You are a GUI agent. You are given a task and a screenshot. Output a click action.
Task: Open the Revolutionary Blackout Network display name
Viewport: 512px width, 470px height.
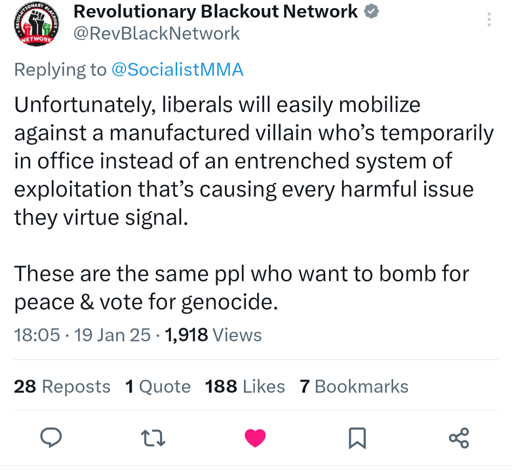(x=215, y=12)
